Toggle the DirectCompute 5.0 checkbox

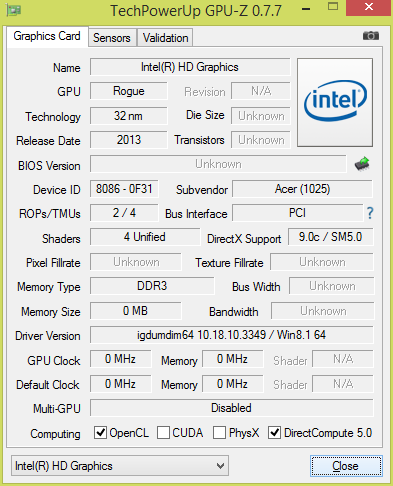[274, 433]
